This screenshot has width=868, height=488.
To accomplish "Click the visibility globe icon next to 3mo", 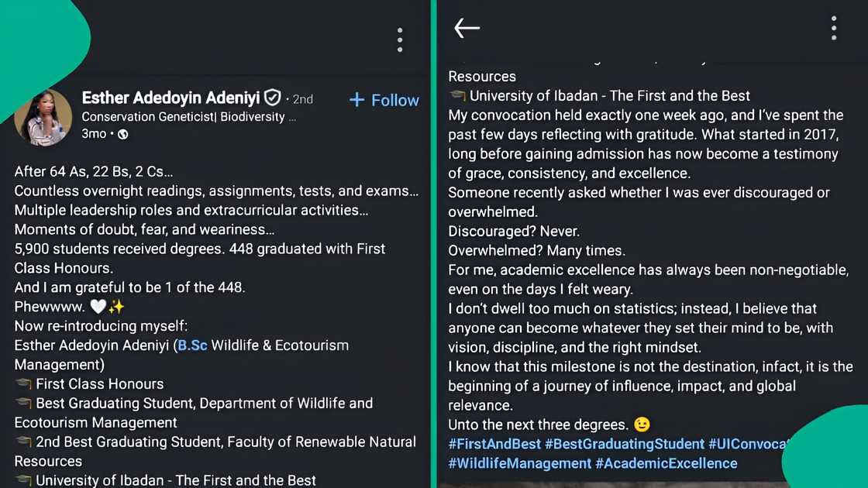I will (x=123, y=133).
